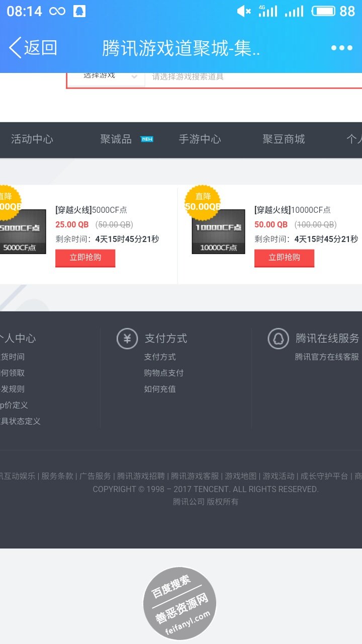Viewport: 362px width, 644px height.
Task: Open the 如何充值 link
Action: point(159,389)
